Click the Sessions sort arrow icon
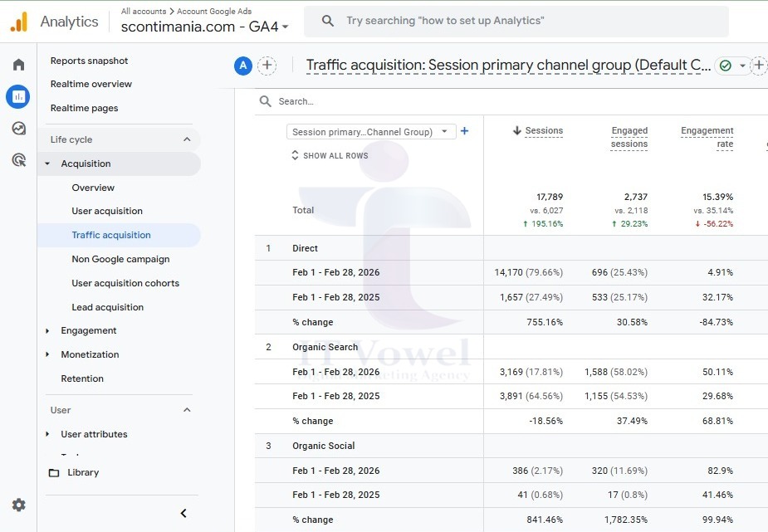This screenshot has height=532, width=768. [516, 130]
